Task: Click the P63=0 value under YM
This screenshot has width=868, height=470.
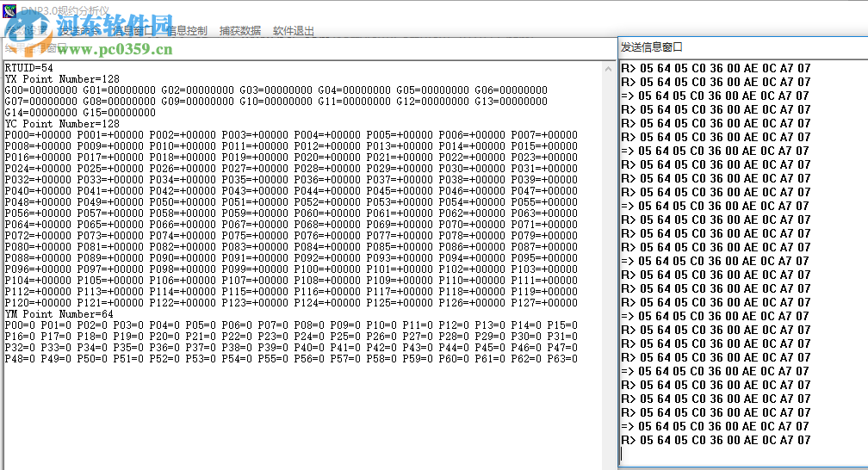Action: (562, 359)
